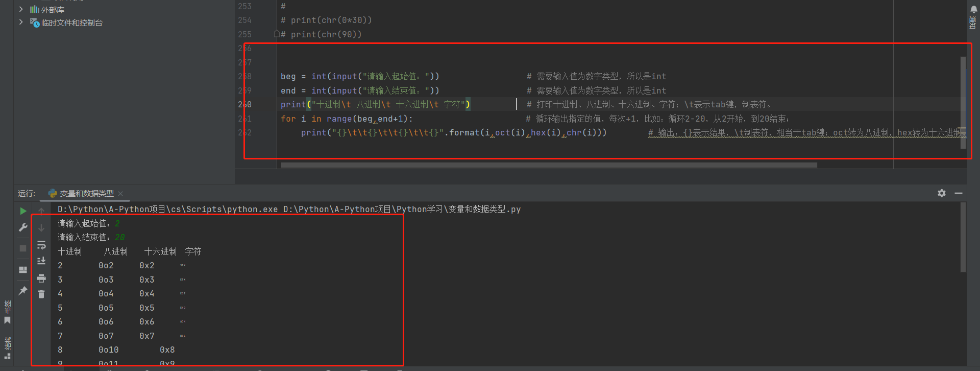Click the '0x7' value in console output
The height and width of the screenshot is (371, 980).
point(147,336)
